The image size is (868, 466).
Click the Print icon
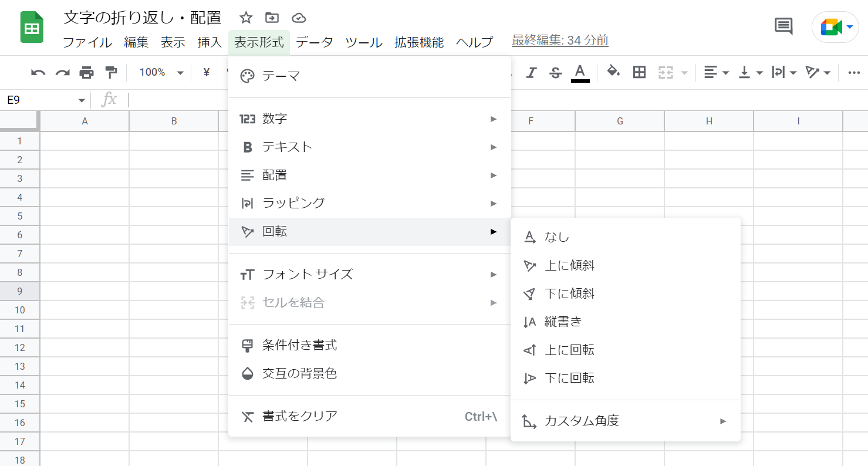click(x=87, y=72)
